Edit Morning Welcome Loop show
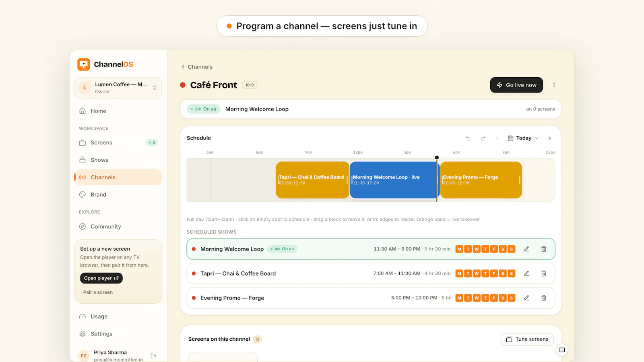This screenshot has width=644, height=362. pos(526,249)
